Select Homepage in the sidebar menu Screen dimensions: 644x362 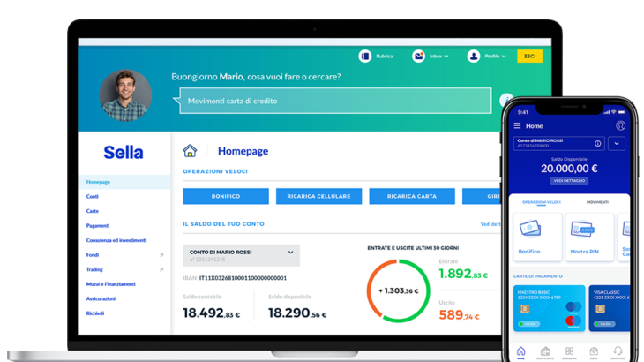coord(124,182)
